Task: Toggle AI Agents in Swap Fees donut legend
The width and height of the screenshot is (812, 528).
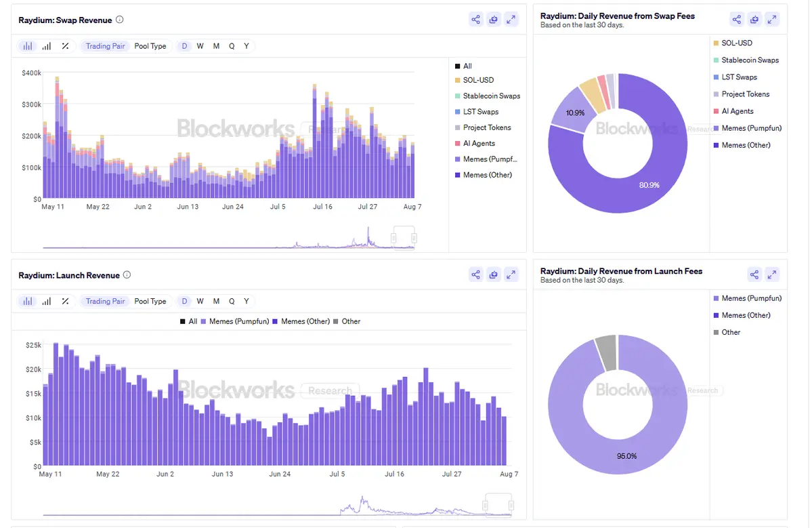Action: [733, 111]
